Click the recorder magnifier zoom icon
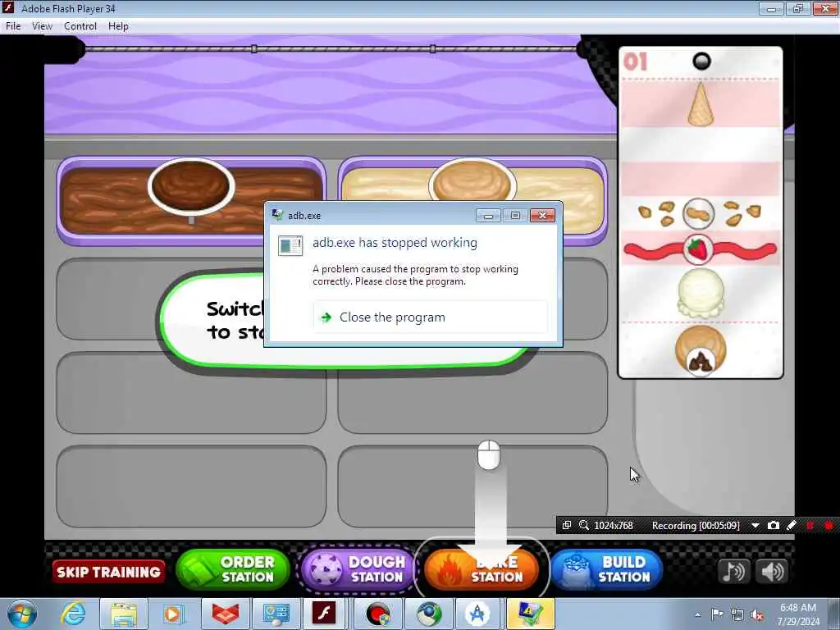 pos(584,526)
